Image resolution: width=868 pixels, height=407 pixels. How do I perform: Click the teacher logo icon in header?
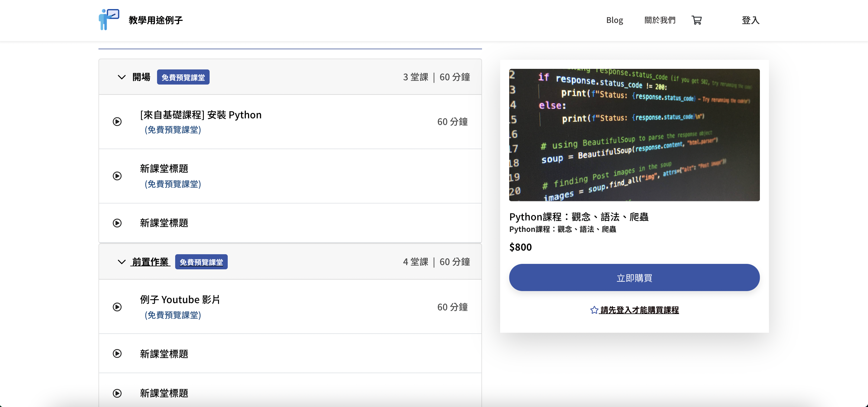coord(109,20)
